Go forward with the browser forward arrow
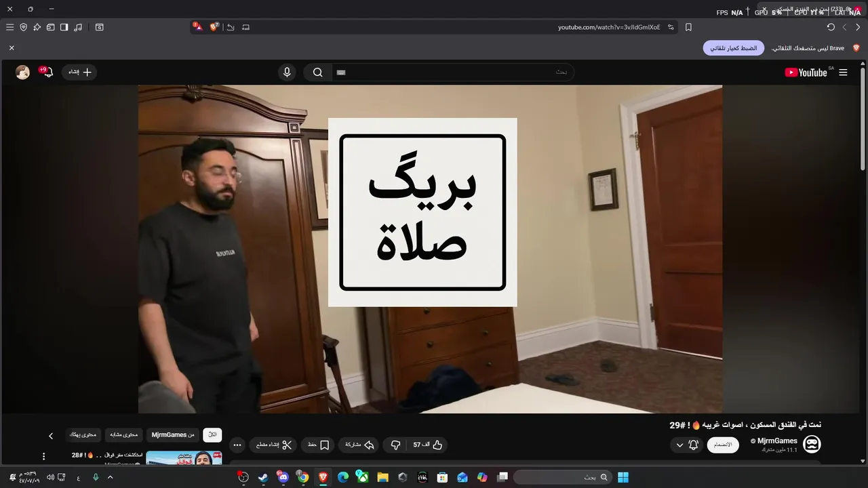This screenshot has height=488, width=868. coord(844,27)
